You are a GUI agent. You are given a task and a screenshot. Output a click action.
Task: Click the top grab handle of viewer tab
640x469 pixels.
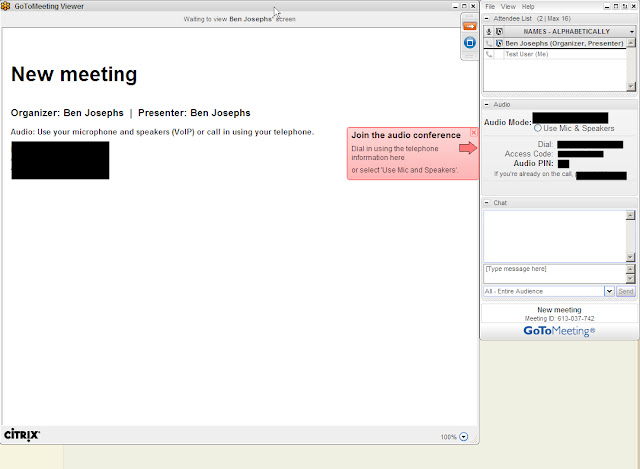(469, 17)
